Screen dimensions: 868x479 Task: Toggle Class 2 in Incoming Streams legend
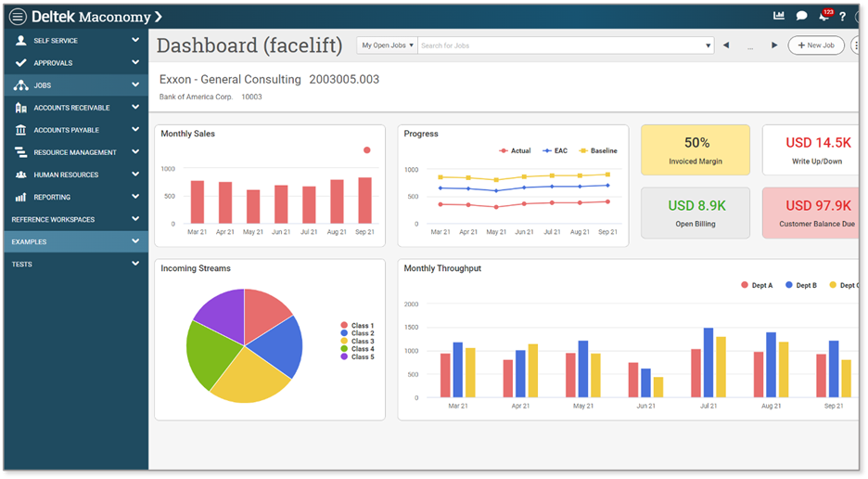[358, 333]
